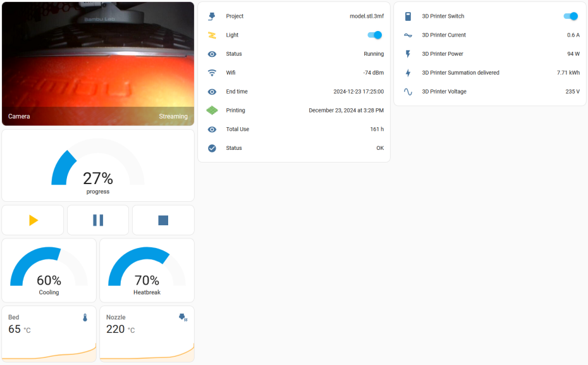Stop the running print
The height and width of the screenshot is (365, 588).
pyautogui.click(x=163, y=220)
